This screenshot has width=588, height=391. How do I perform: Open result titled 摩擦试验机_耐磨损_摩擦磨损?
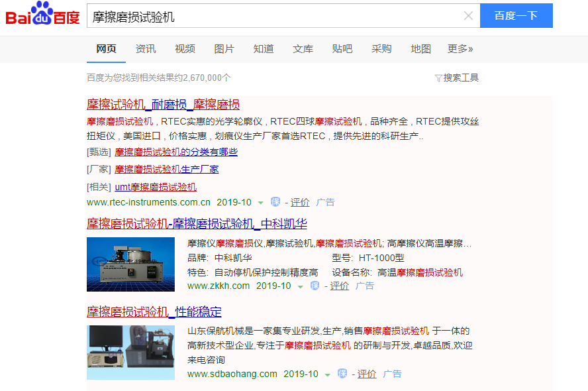163,104
